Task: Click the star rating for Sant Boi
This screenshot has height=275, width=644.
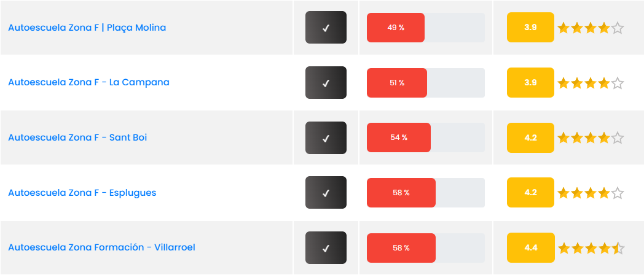Action: click(591, 138)
